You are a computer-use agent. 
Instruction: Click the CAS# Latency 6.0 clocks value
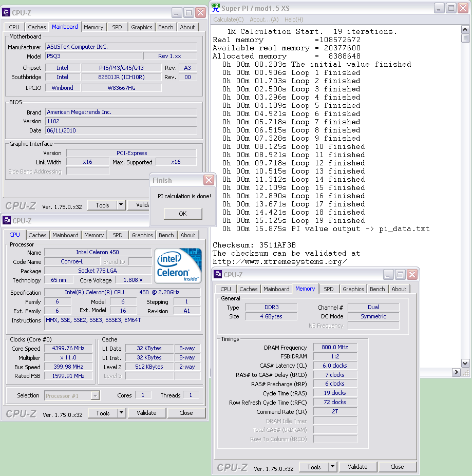tap(335, 366)
